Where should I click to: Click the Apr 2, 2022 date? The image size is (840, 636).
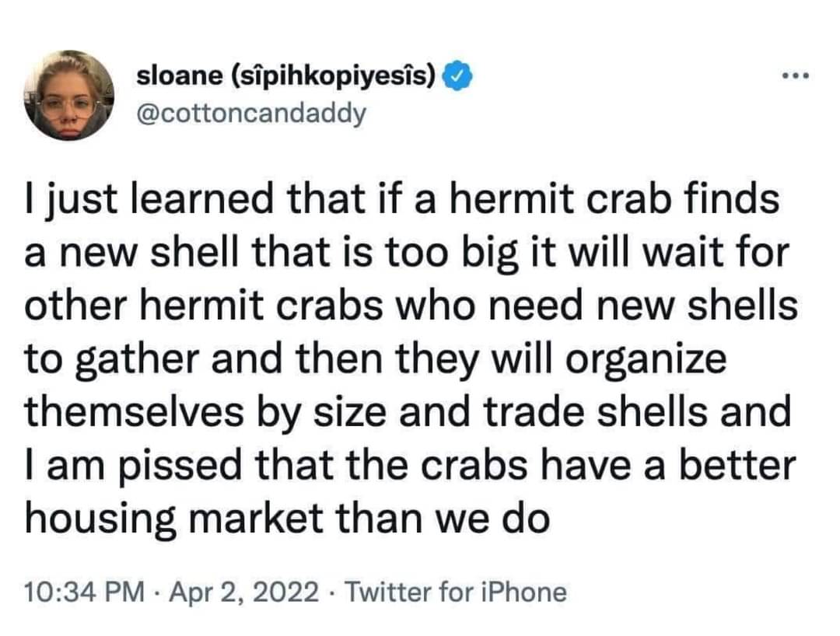[x=244, y=592]
